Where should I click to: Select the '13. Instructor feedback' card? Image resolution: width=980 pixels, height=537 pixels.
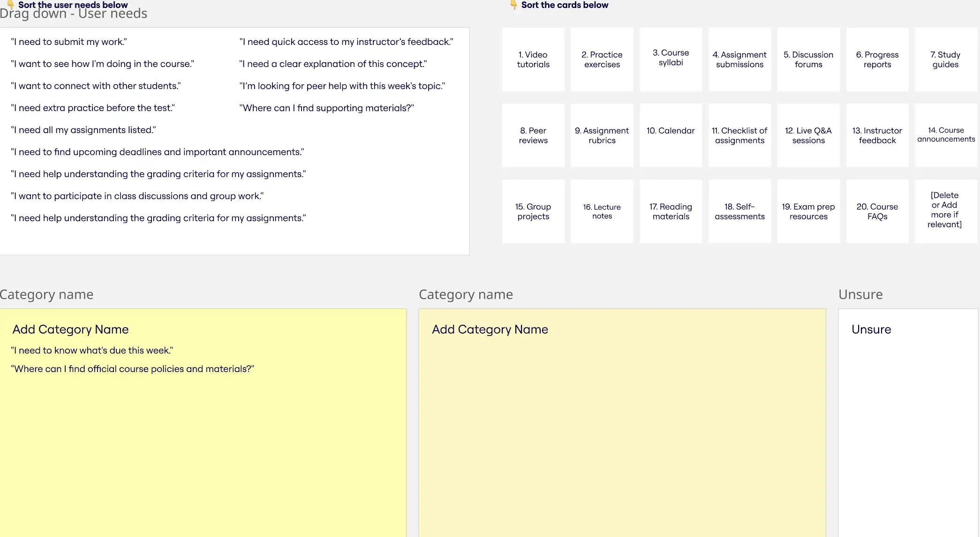[x=877, y=135]
